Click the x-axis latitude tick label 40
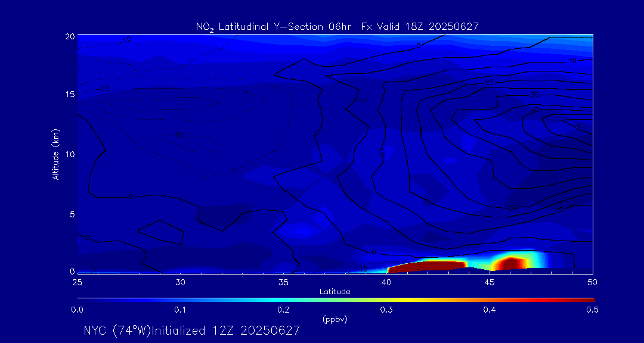Viewport: 644px width, 343px height. click(x=386, y=282)
